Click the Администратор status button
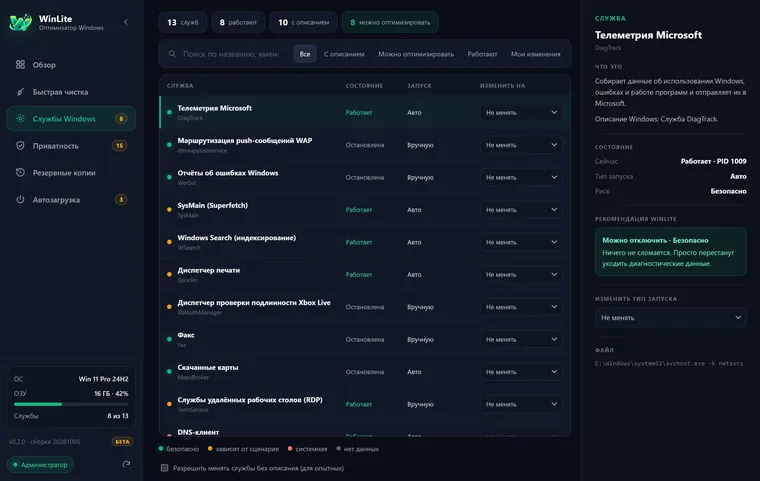Viewport: 760px width, 481px height. [40, 465]
